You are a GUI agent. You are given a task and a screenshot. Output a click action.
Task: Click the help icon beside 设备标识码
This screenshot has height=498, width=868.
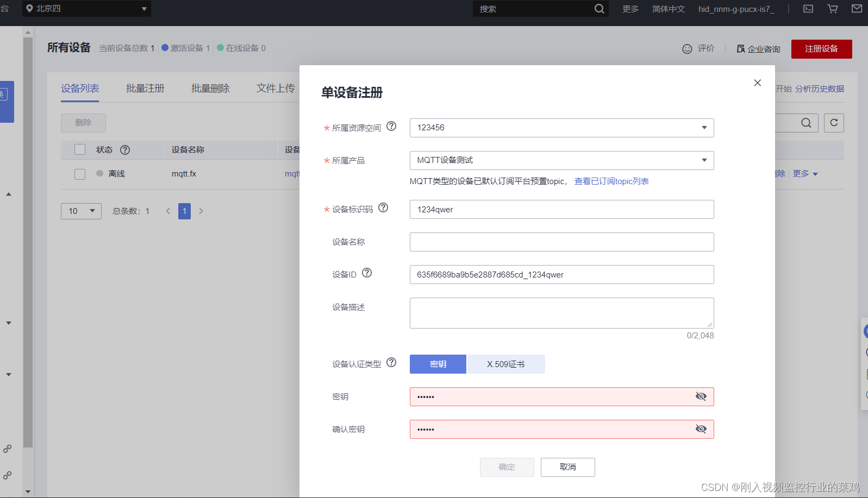[383, 207]
